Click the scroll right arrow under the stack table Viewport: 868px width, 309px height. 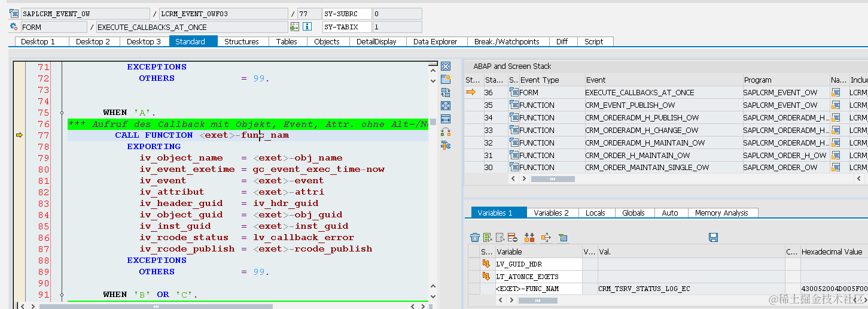[x=525, y=178]
